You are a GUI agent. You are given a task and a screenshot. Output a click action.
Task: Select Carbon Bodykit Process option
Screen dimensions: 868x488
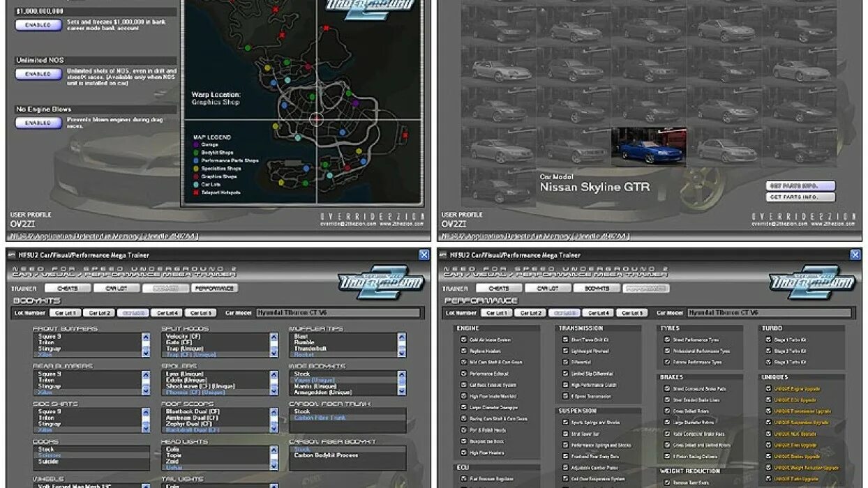tap(326, 455)
